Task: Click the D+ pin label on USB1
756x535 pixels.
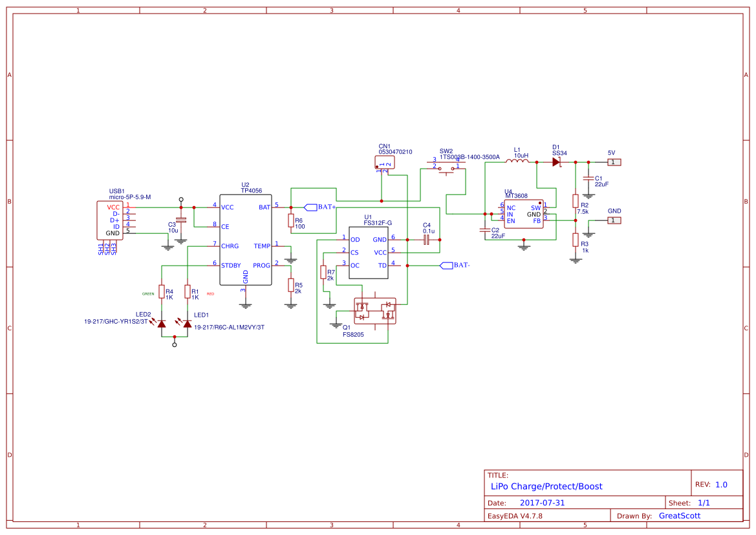Action: (114, 220)
